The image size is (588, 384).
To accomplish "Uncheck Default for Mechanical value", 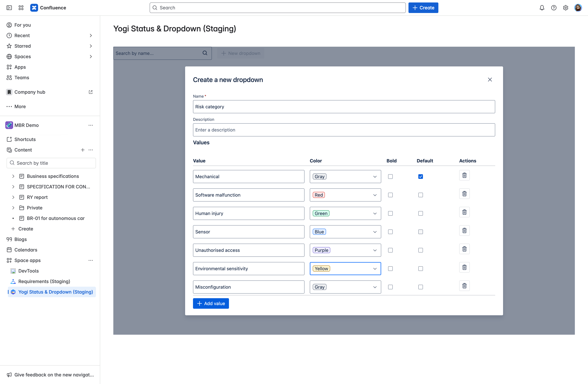I will [421, 176].
